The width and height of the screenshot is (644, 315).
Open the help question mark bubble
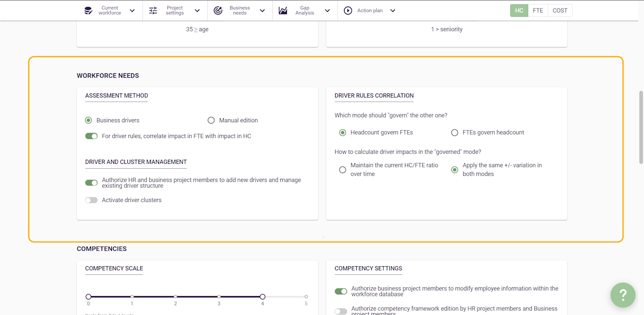click(623, 295)
